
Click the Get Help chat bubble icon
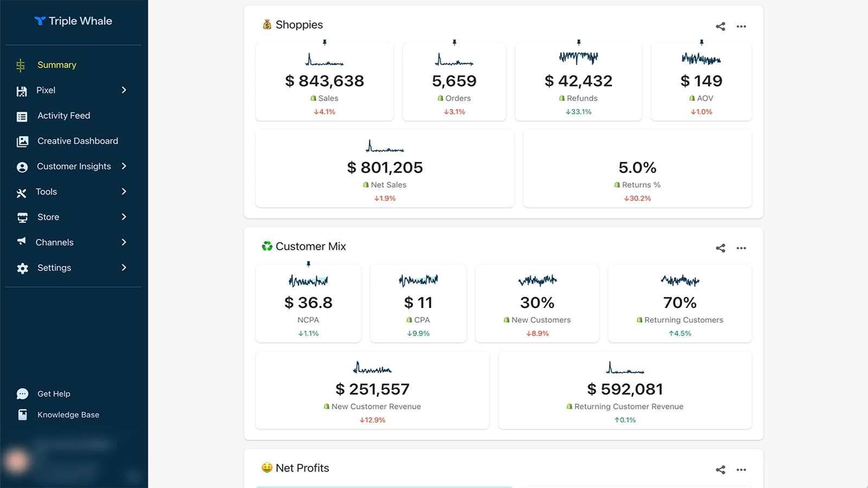point(22,394)
